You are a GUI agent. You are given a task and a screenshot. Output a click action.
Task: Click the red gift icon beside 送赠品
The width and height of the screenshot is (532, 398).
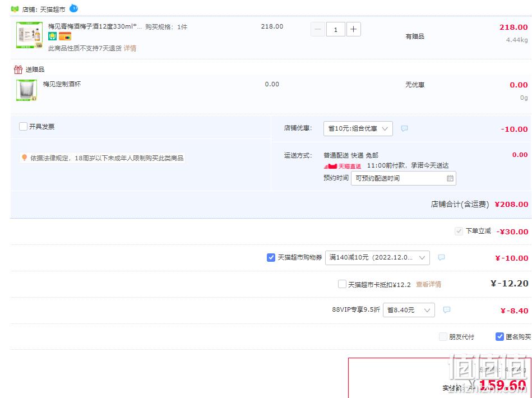coord(18,70)
